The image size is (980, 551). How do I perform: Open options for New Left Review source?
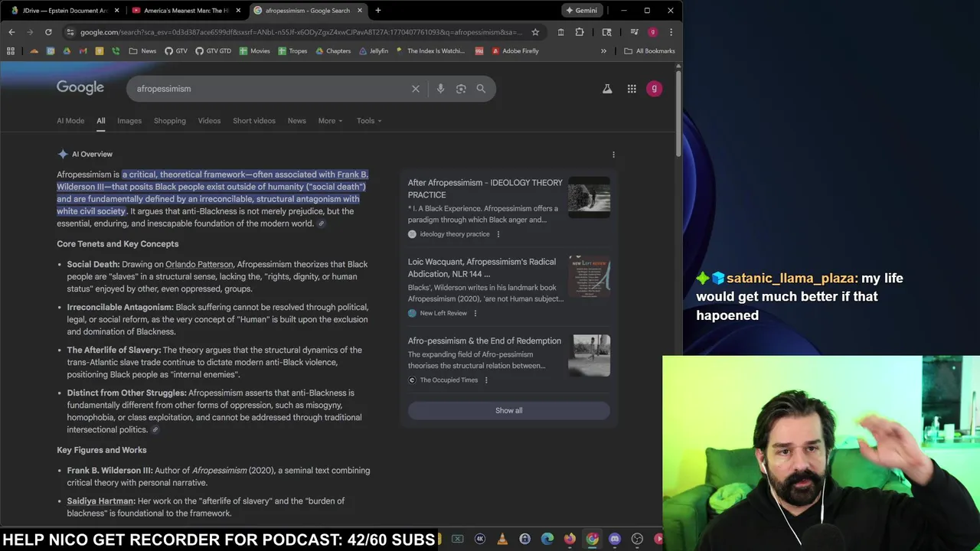475,313
